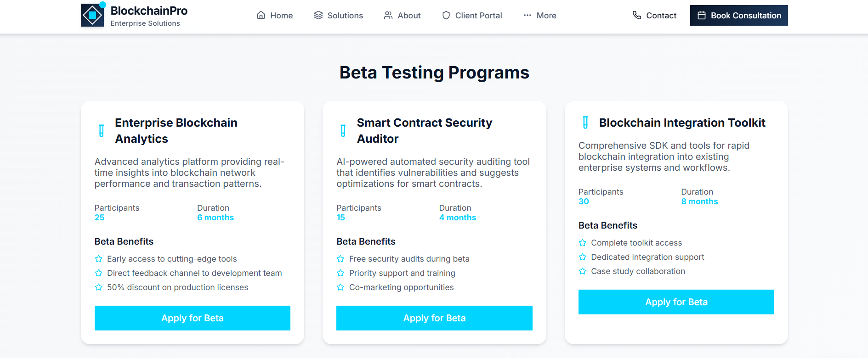The width and height of the screenshot is (868, 358).
Task: Open the Contact link
Action: pyautogui.click(x=654, y=15)
